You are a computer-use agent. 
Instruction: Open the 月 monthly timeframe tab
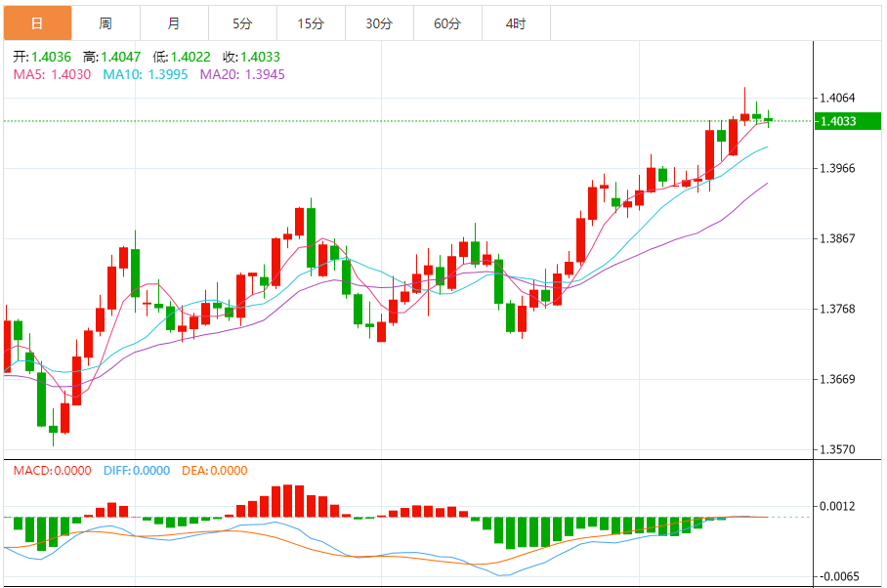point(174,22)
